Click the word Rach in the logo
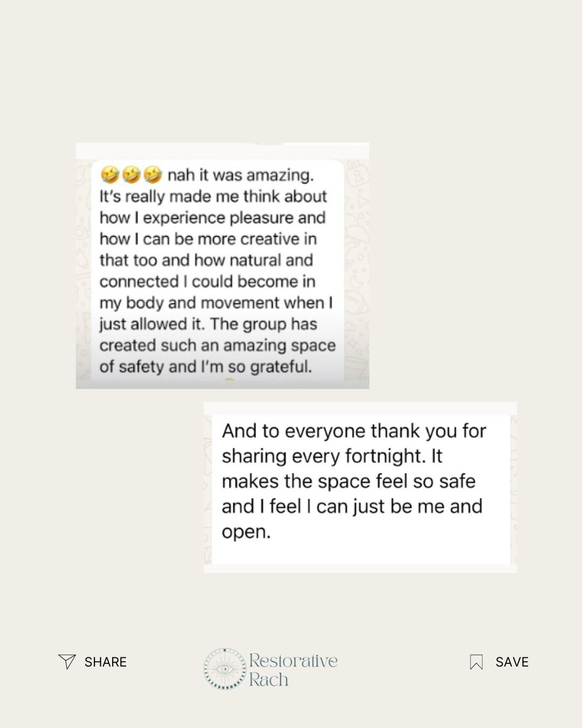This screenshot has width=582, height=728. [268, 680]
